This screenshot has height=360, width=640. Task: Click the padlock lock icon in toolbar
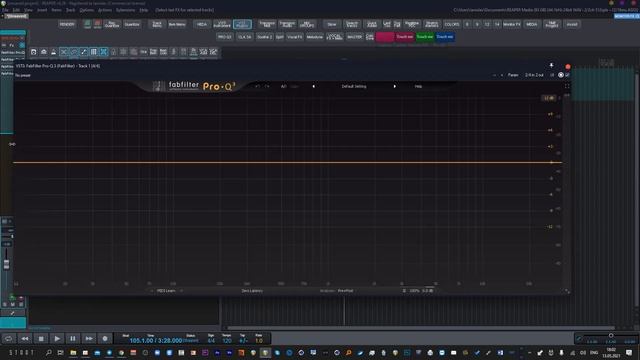(113, 52)
